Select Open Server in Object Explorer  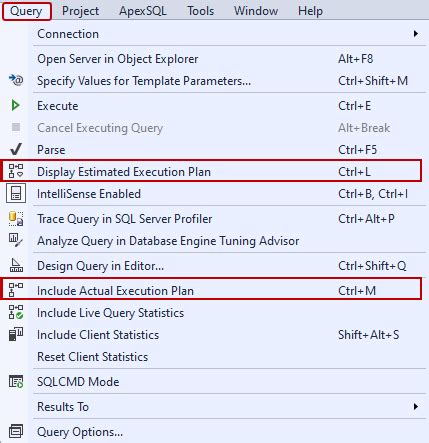[213, 59]
